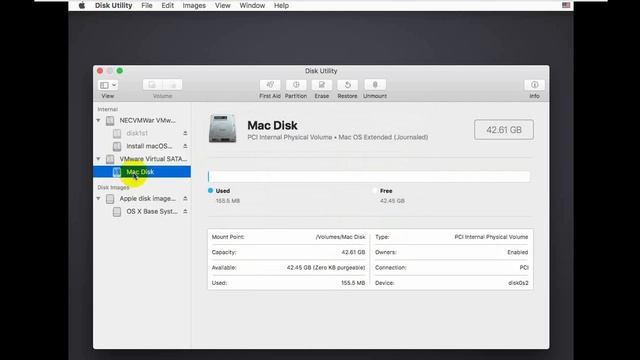
Task: Click the Mac Disk title heading
Action: pos(272,125)
